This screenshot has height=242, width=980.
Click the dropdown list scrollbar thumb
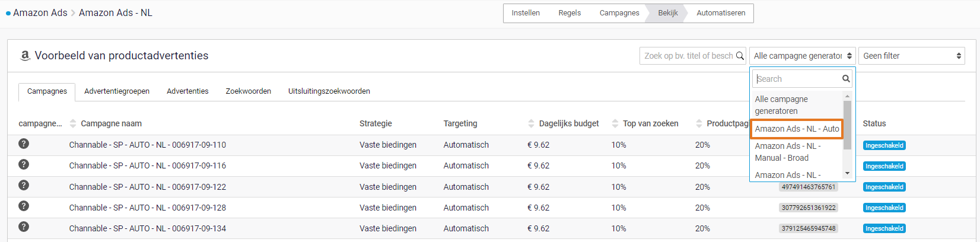(847, 125)
